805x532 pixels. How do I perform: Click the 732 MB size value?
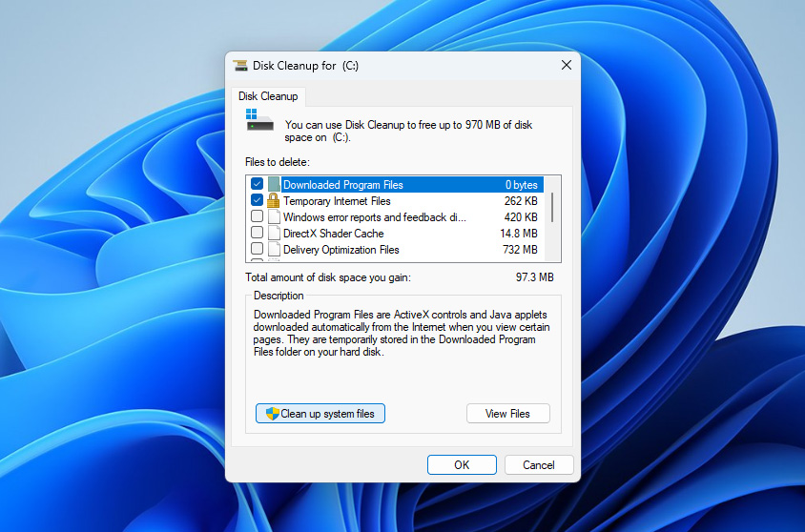[x=520, y=250]
